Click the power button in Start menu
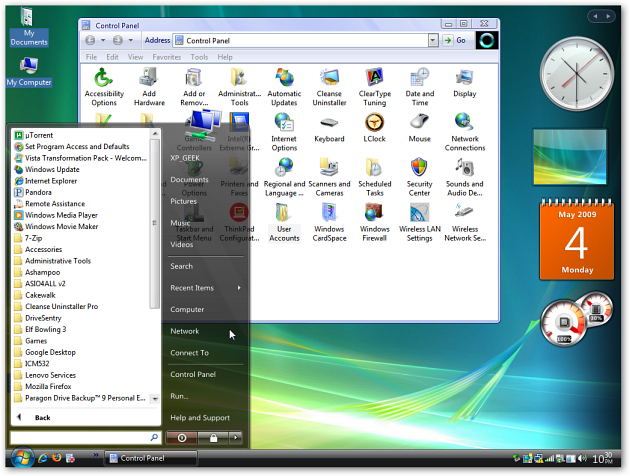Screen dimensions: 630x476 coord(182,437)
